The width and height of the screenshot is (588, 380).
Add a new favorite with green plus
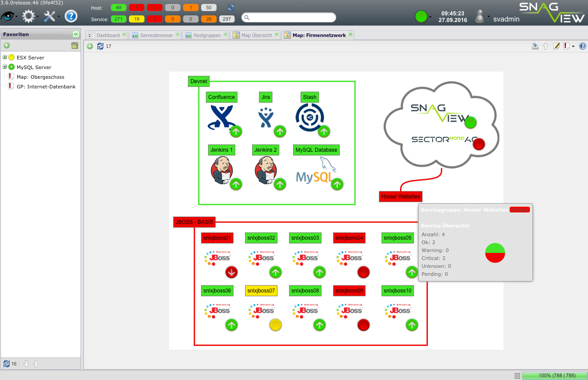tap(7, 45)
